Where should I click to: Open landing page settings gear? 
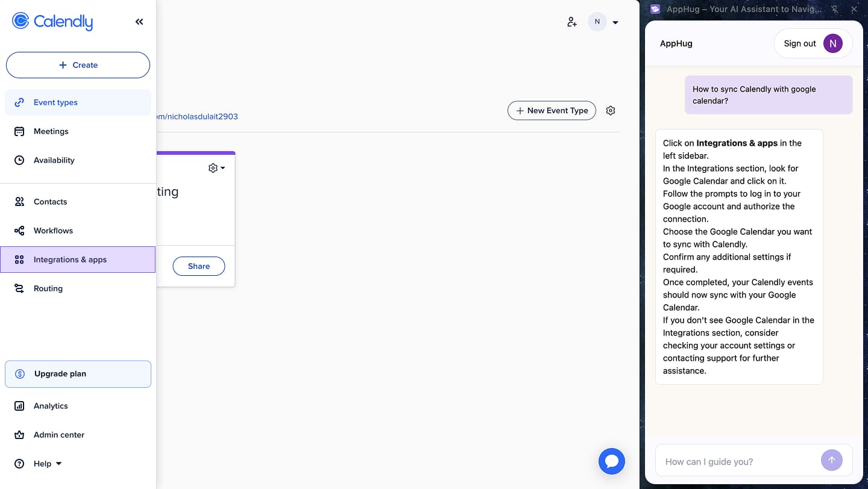611,111
